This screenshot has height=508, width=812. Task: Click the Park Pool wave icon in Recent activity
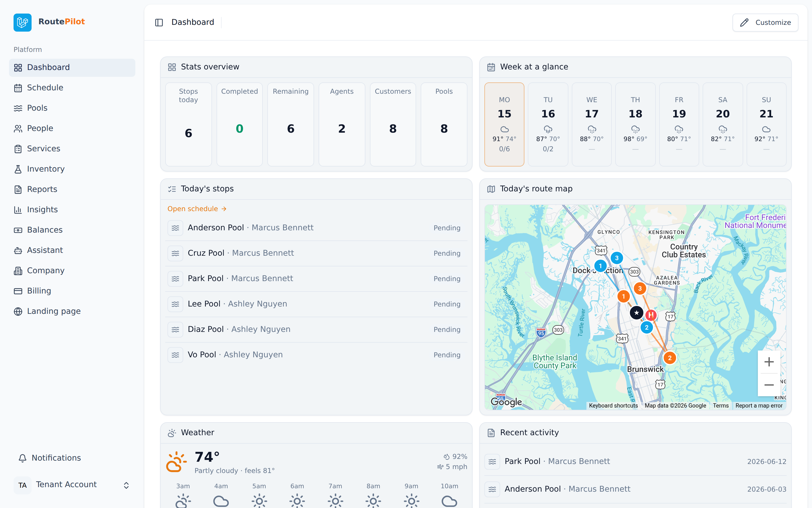(x=492, y=462)
